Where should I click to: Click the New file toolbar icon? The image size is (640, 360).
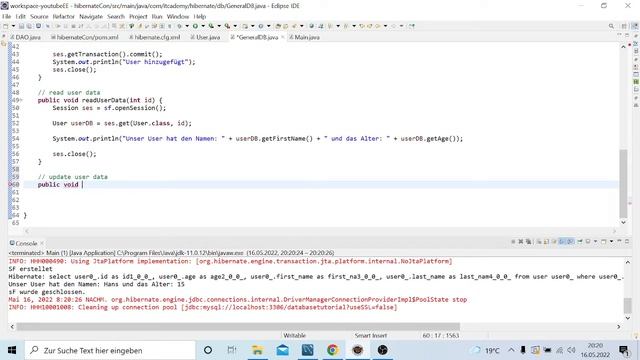6,26
